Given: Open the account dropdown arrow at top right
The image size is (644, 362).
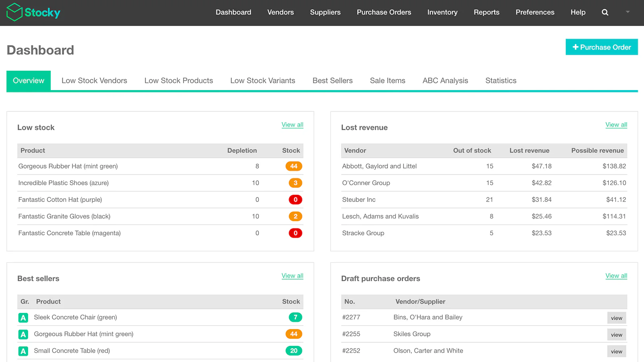Looking at the screenshot, I should (x=627, y=12).
